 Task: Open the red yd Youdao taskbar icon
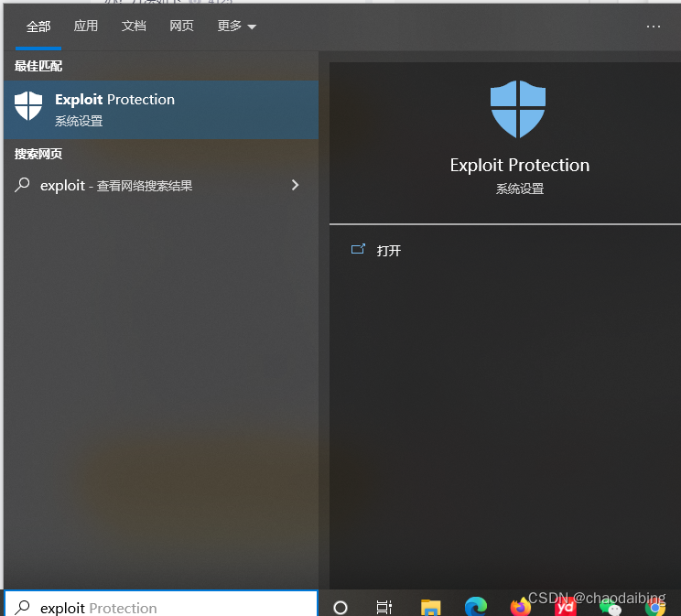[566, 608]
